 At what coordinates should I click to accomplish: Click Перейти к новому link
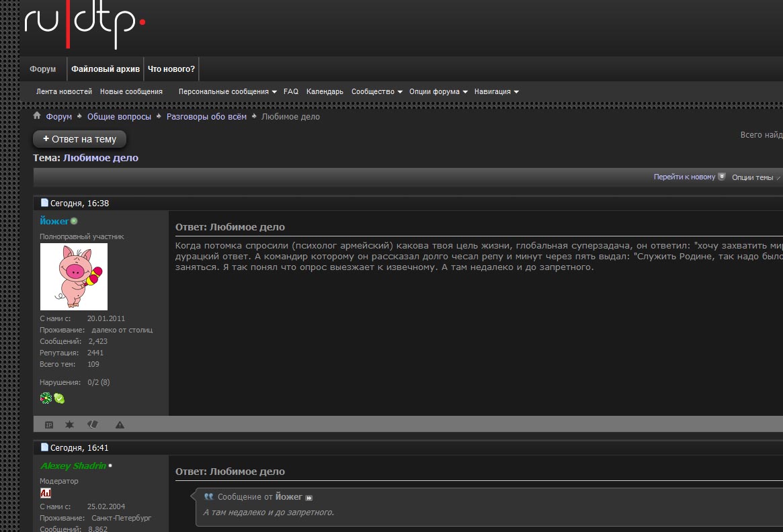click(684, 177)
